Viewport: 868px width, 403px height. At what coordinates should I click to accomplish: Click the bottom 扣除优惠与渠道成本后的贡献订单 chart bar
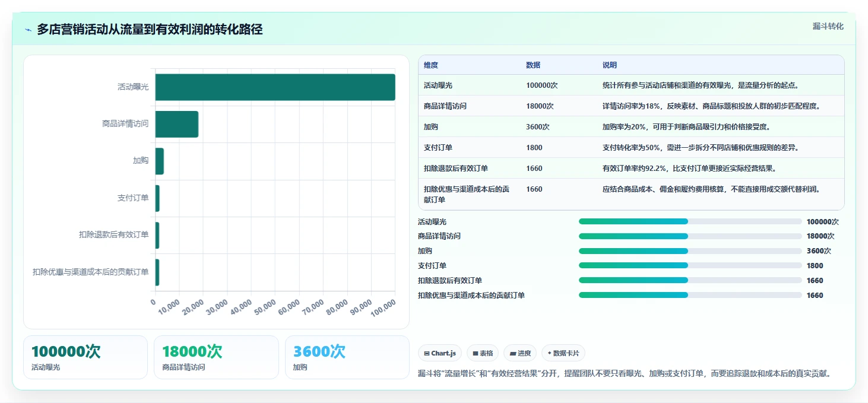tap(157, 272)
